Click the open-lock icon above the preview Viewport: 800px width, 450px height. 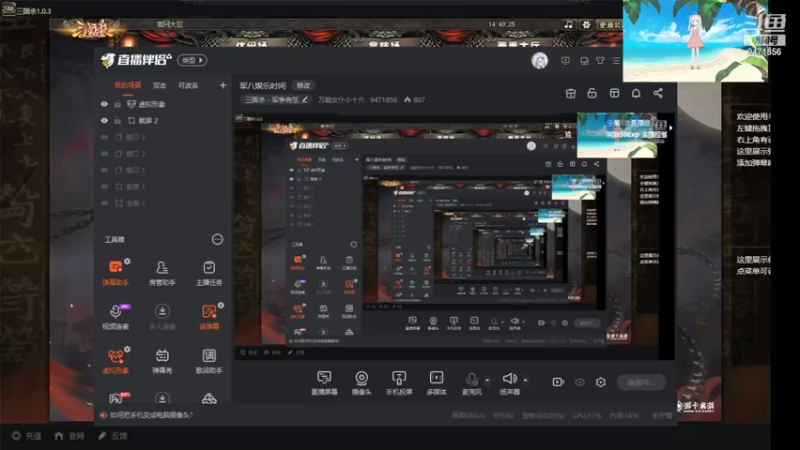point(592,93)
